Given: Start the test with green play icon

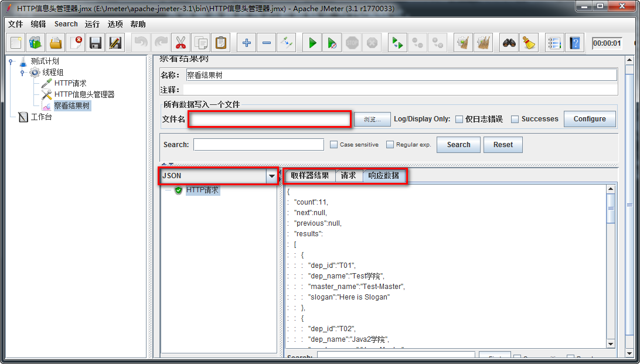Looking at the screenshot, I should [x=312, y=42].
